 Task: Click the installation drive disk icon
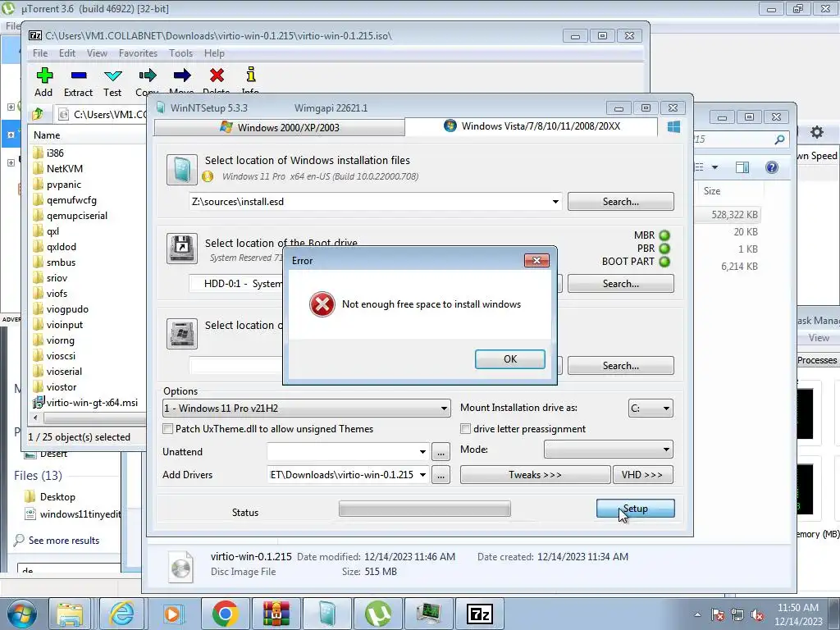click(x=181, y=333)
